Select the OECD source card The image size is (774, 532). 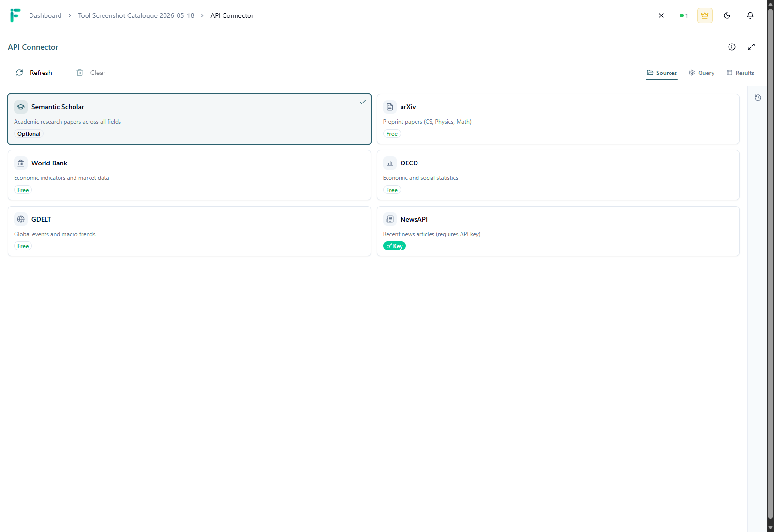coord(558,175)
